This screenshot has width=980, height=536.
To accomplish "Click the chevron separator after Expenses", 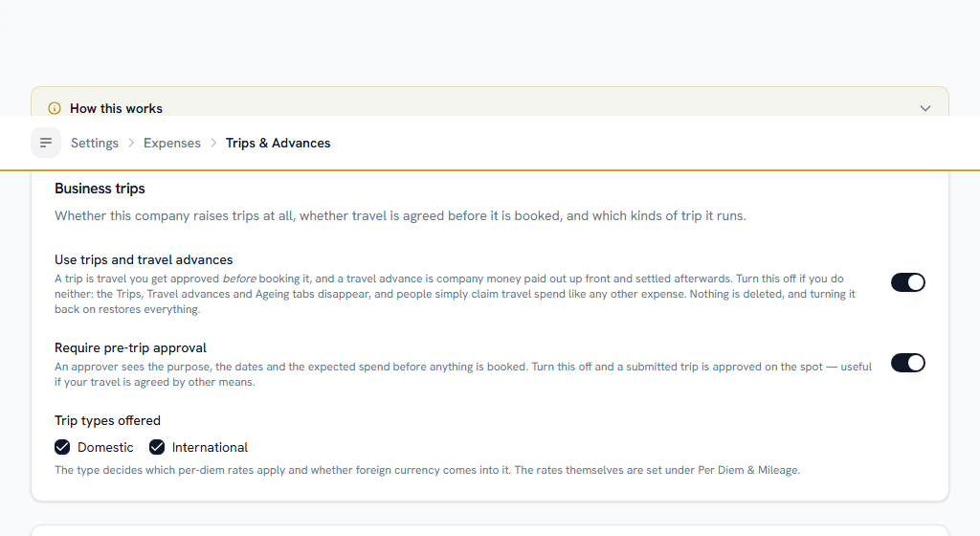I will tap(213, 143).
